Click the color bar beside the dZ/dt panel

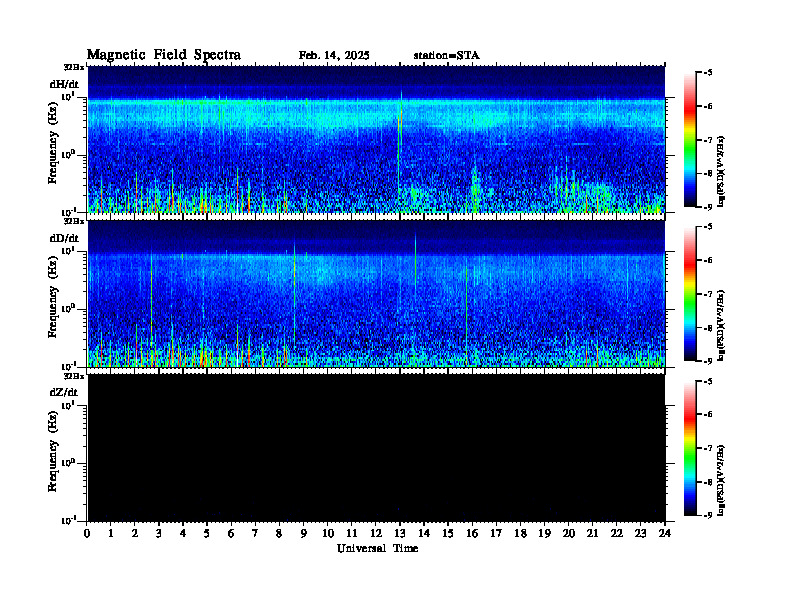click(x=690, y=448)
